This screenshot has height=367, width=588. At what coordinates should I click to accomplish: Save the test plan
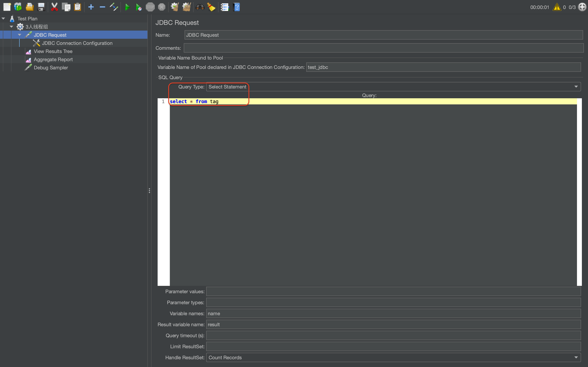pyautogui.click(x=41, y=7)
